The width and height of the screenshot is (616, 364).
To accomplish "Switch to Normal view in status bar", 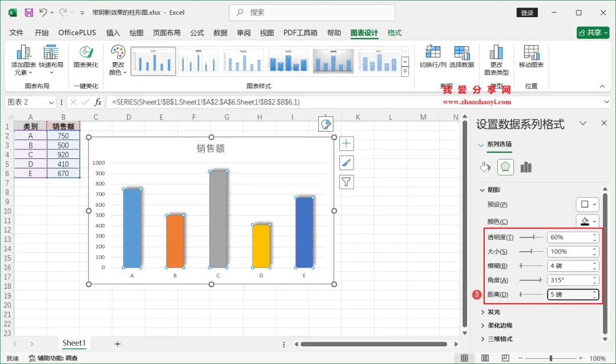I will click(464, 358).
